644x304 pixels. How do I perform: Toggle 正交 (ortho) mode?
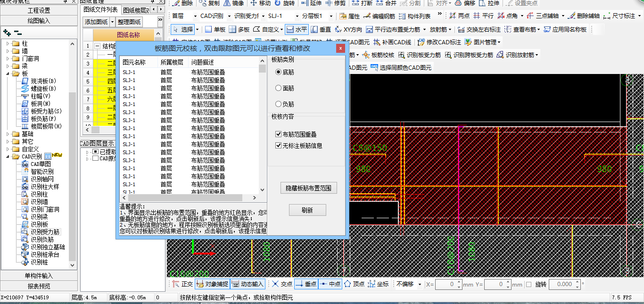[182, 284]
